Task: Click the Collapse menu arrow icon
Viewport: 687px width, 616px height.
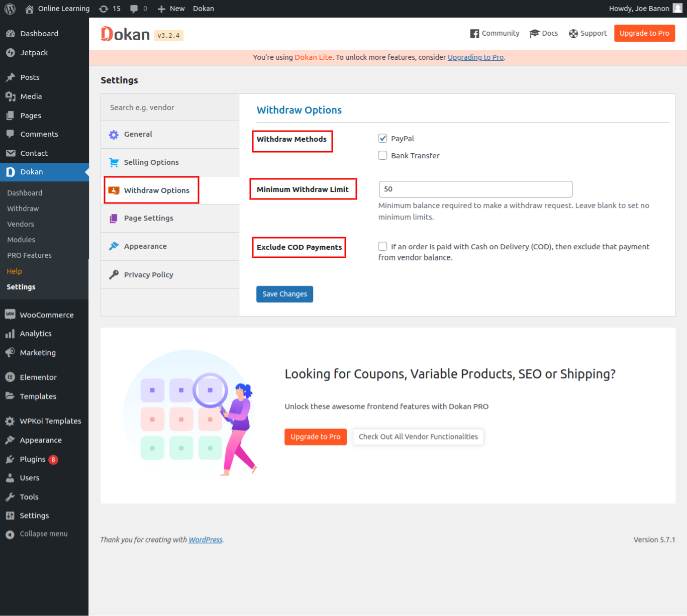Action: 10,534
